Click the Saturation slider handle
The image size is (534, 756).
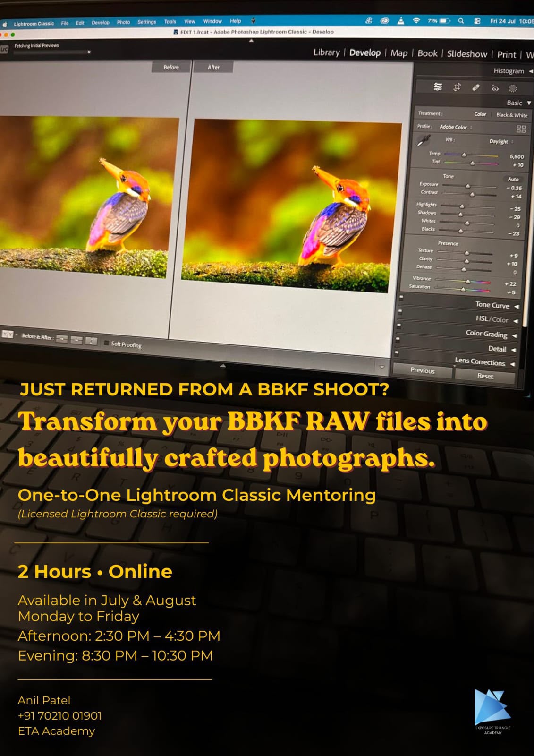463,289
